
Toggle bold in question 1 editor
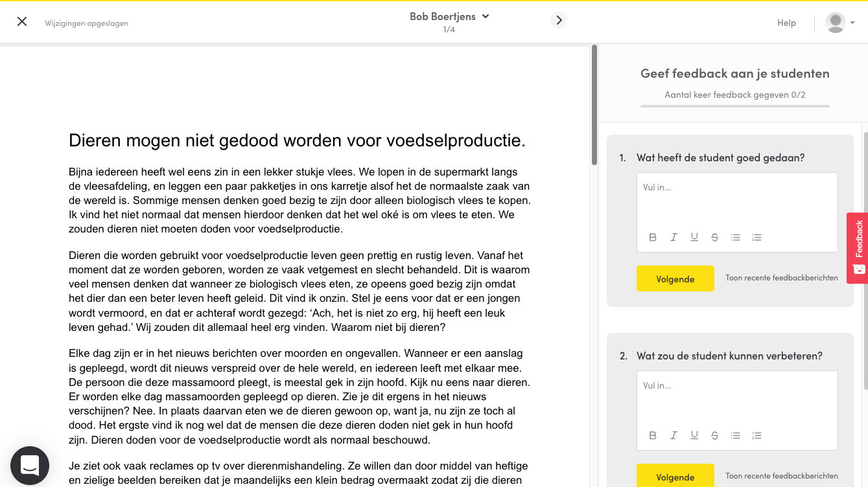(653, 238)
